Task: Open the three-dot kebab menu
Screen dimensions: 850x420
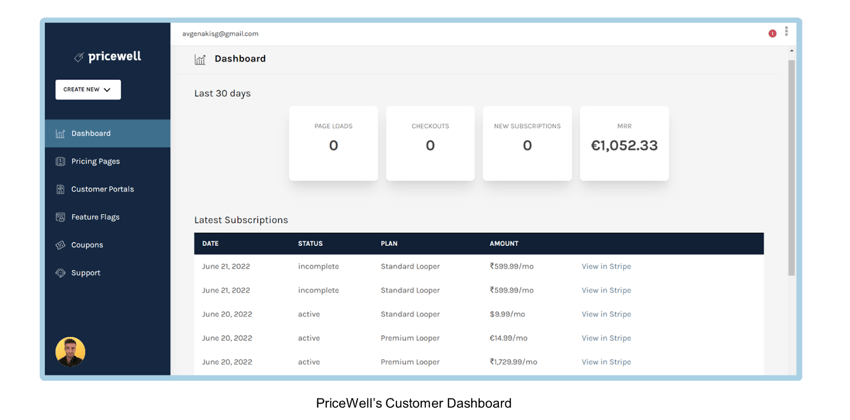Action: [786, 32]
